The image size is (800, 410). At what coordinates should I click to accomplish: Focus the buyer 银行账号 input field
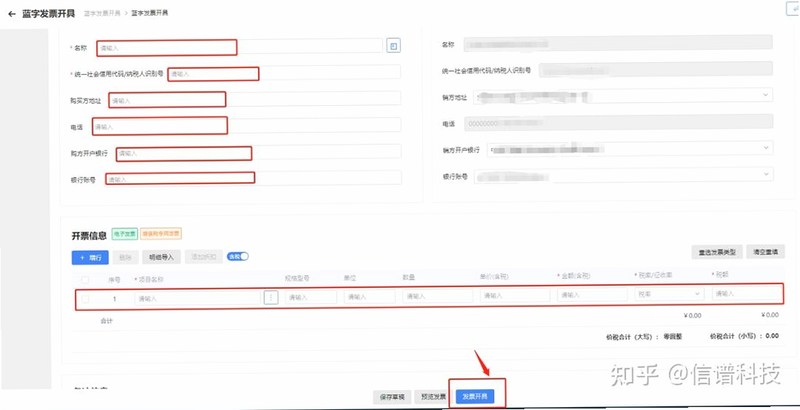point(253,178)
